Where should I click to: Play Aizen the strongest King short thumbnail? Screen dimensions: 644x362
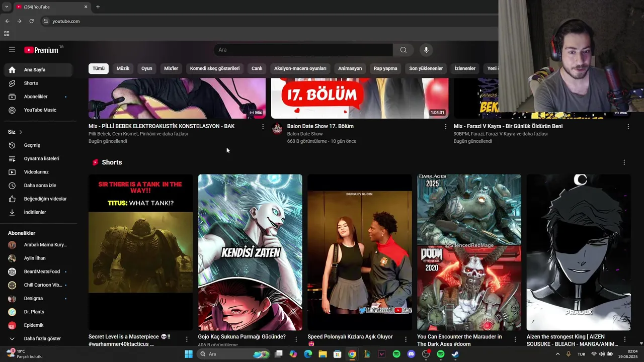click(579, 252)
